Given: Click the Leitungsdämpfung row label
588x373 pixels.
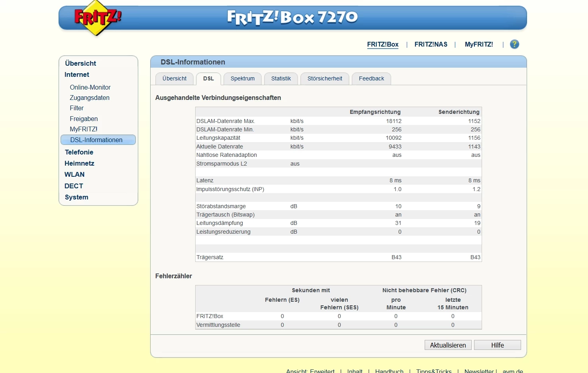Looking at the screenshot, I should click(220, 223).
